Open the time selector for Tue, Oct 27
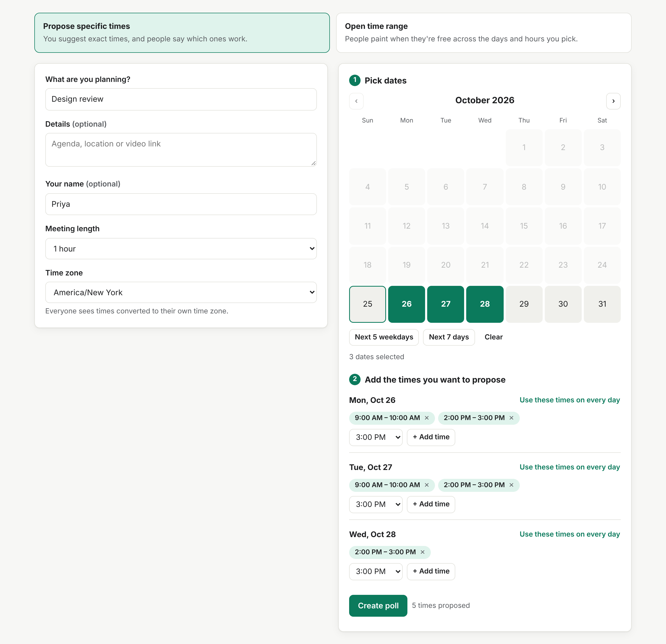The height and width of the screenshot is (644, 666). (375, 504)
